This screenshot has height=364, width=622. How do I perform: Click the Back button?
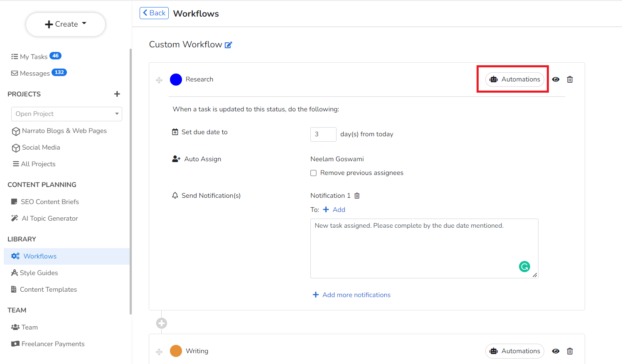point(154,13)
